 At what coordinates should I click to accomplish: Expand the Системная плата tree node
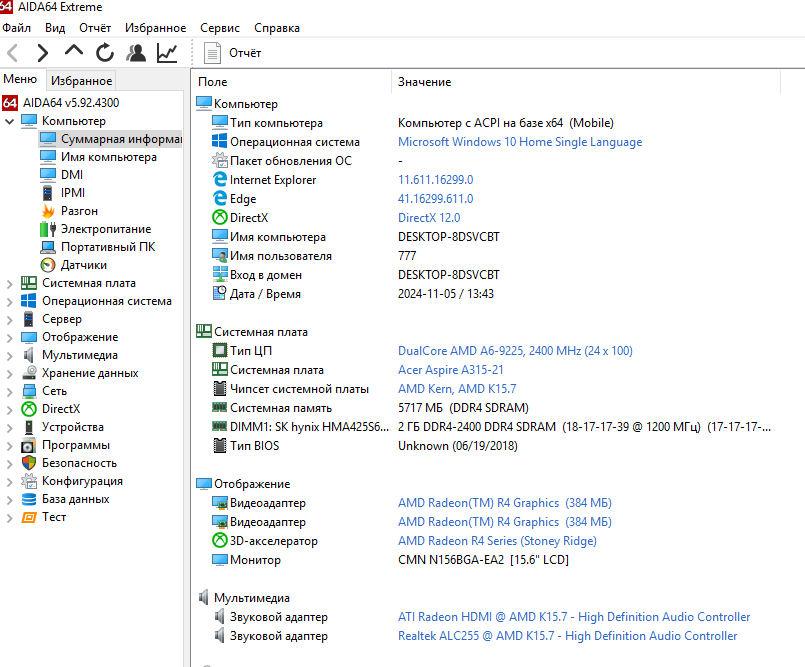tap(9, 283)
